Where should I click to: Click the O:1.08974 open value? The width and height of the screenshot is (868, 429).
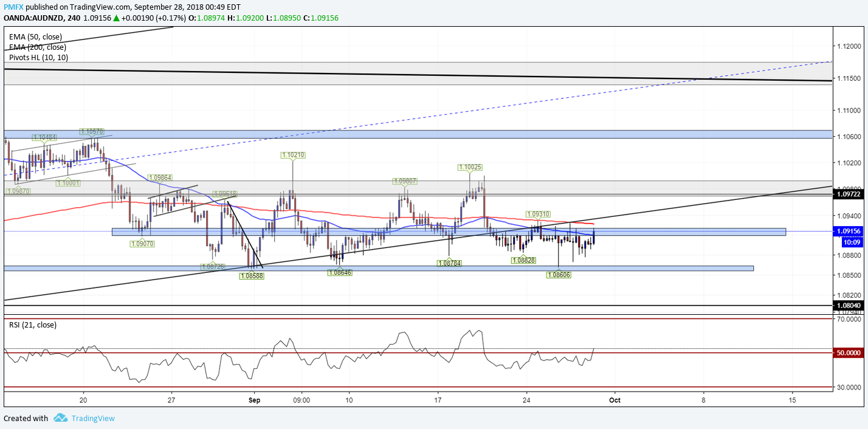click(207, 18)
